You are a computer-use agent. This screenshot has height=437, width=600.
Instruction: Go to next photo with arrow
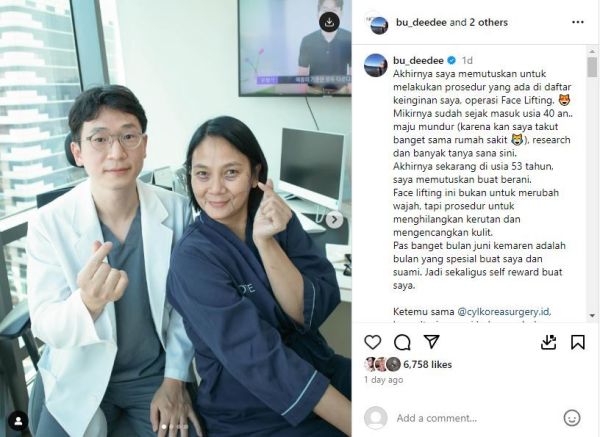pos(334,220)
